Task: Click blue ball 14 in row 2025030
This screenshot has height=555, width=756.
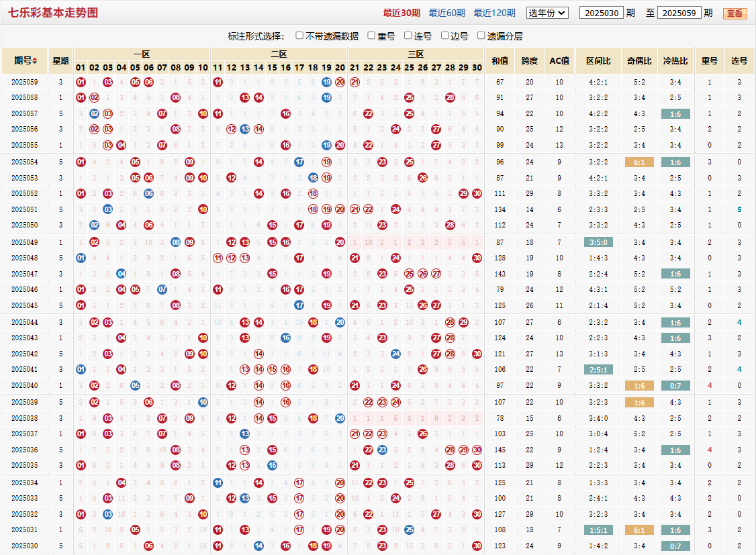Action: click(259, 546)
